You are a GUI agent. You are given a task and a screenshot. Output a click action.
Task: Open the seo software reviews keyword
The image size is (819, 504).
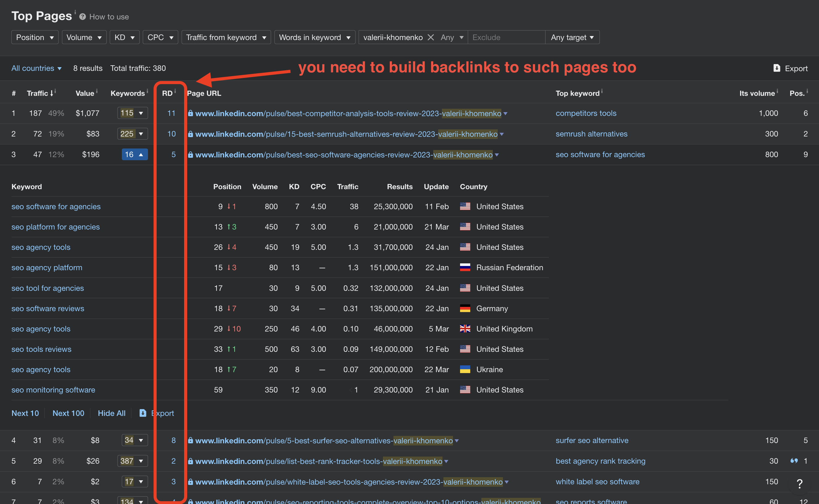click(48, 309)
